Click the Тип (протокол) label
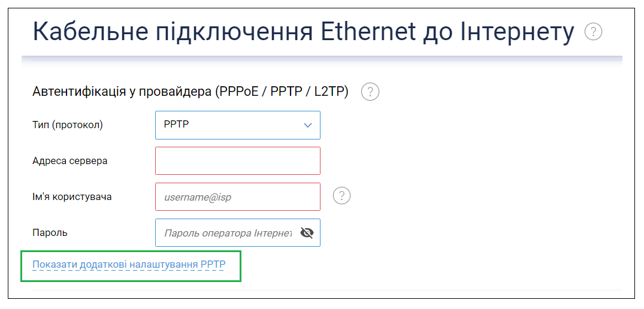Viewport: 644px width, 309px height. [68, 125]
